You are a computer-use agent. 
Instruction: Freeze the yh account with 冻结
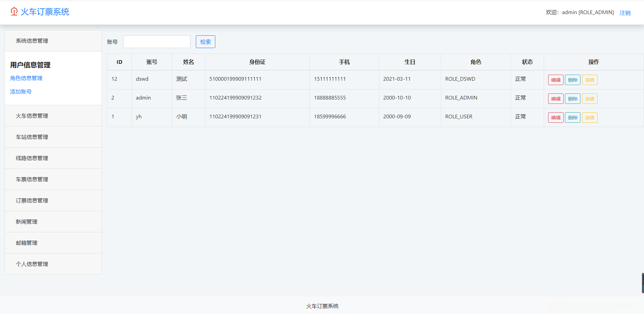589,118
